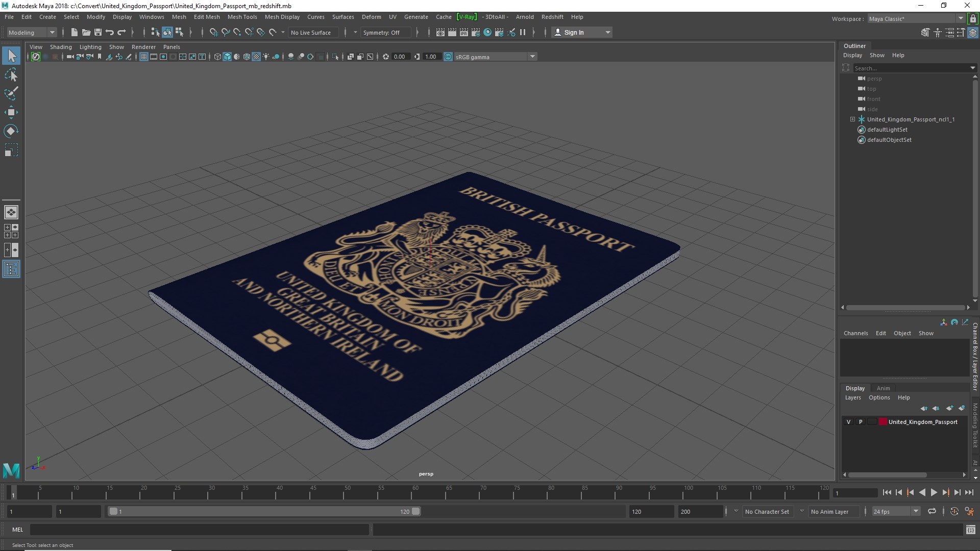The image size is (980, 551).
Task: Click the Play Forwards playback button
Action: 934,492
